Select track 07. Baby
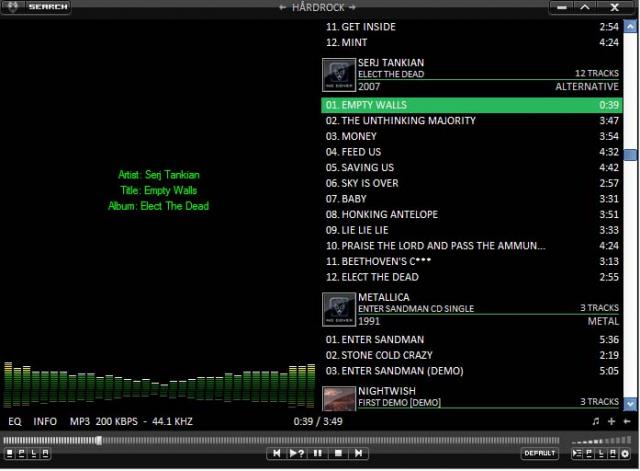Screen dimensions: 640x471 coord(471,199)
